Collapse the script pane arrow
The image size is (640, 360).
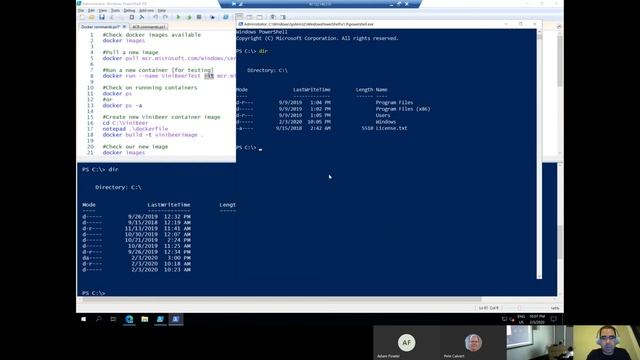tap(559, 27)
